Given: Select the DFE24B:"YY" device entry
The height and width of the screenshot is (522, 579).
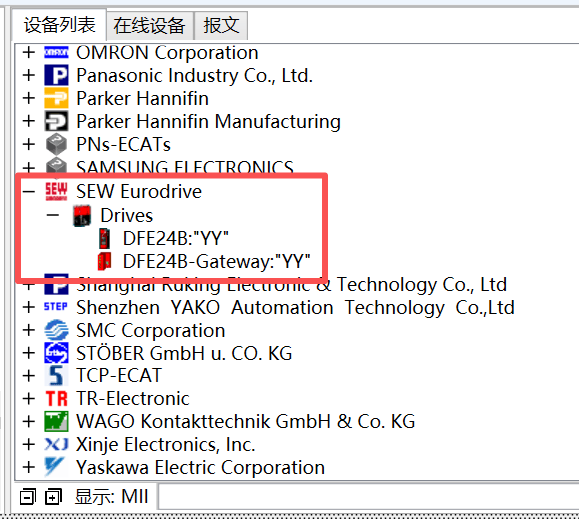Looking at the screenshot, I should pos(176,238).
